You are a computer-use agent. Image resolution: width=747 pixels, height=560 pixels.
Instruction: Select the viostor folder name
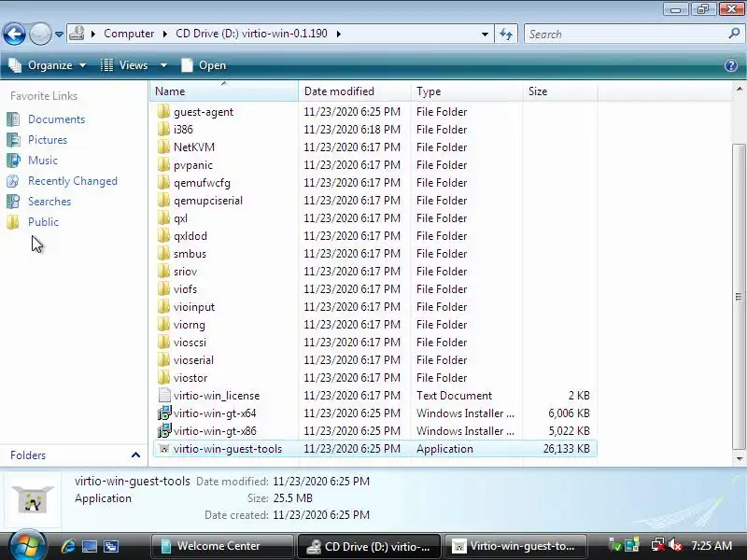click(x=190, y=378)
